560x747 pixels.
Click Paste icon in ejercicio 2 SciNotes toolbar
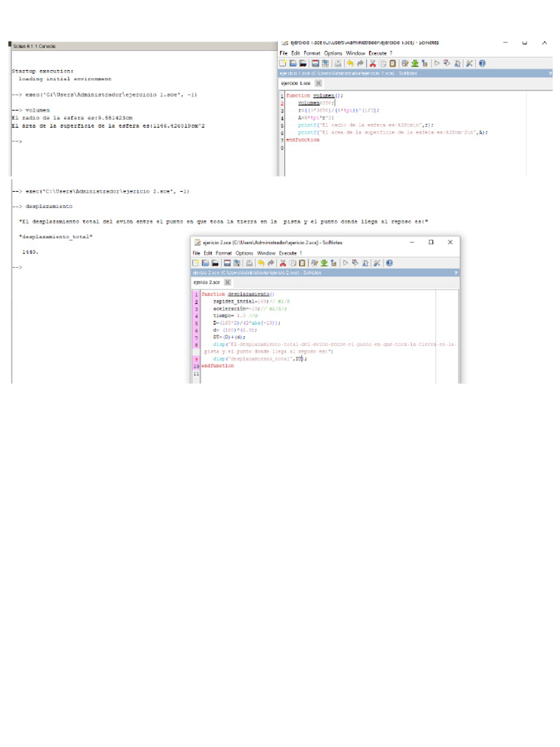(x=302, y=263)
